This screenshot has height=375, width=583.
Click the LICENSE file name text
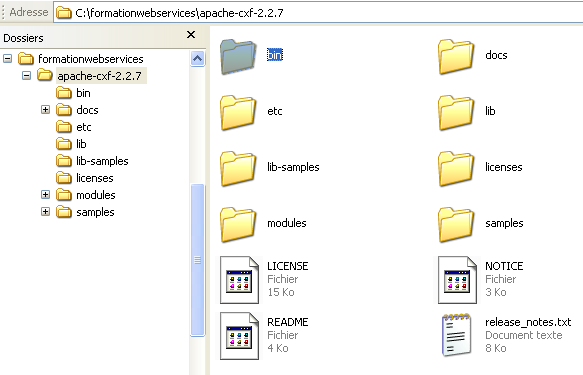coord(288,266)
